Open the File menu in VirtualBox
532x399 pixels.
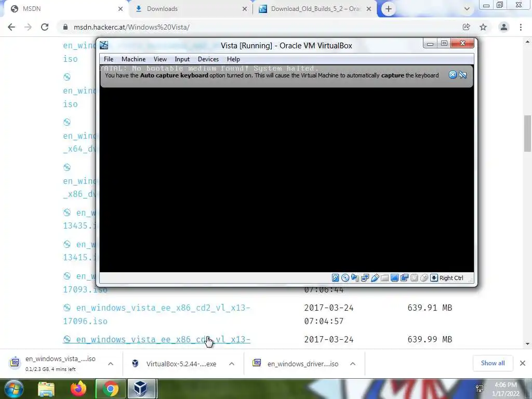pyautogui.click(x=109, y=59)
